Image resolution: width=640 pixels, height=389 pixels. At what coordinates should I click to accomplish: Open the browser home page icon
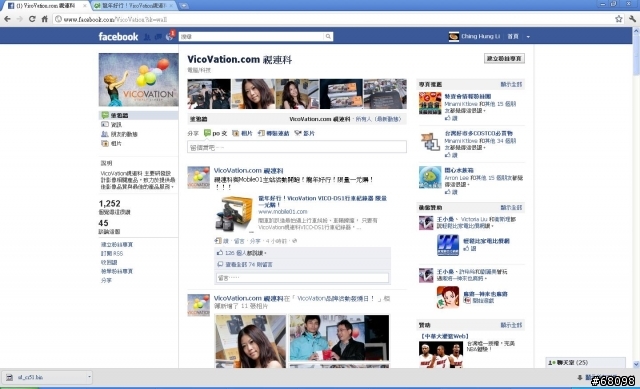click(x=44, y=19)
